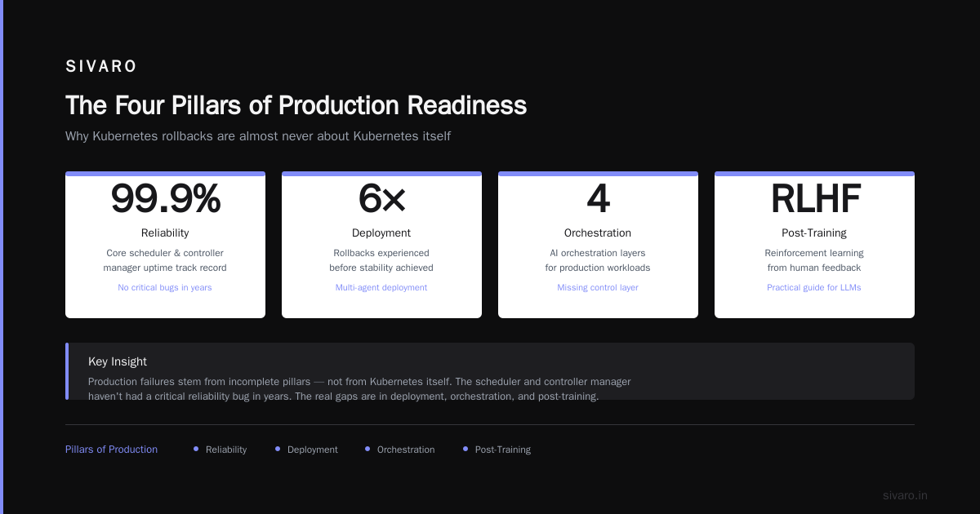The width and height of the screenshot is (980, 514).
Task: Click 'AI orchestration layers' description text
Action: (x=598, y=260)
